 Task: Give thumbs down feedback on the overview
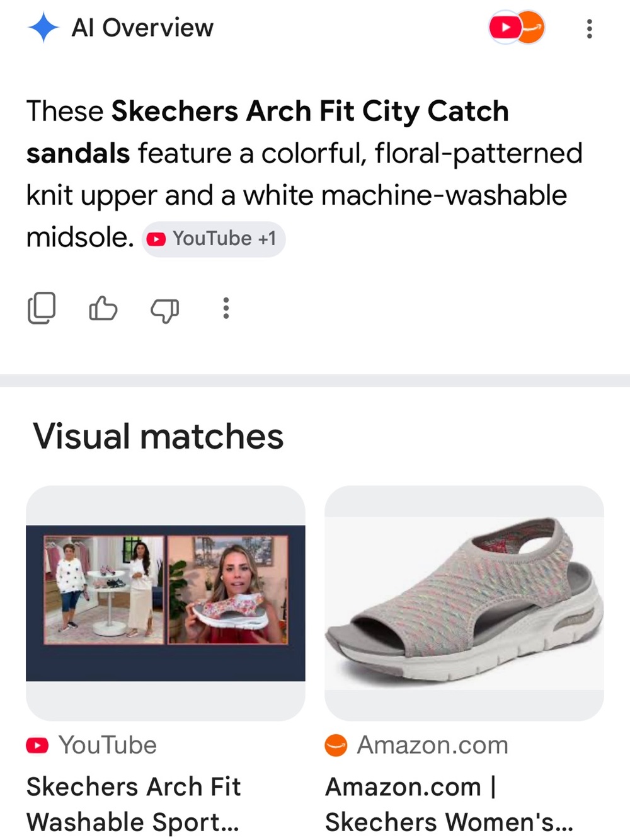click(x=164, y=309)
